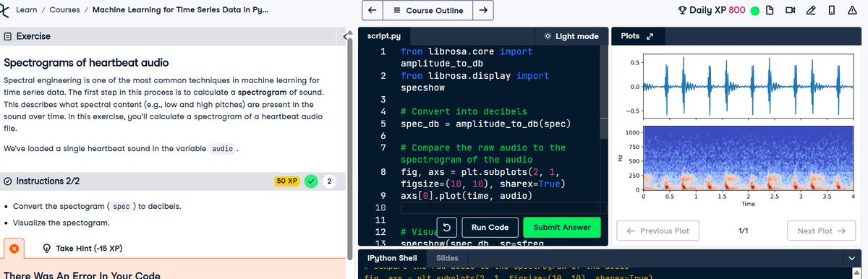Image resolution: width=868 pixels, height=279 pixels.
Task: Click the pencil notes icon in header
Action: (x=811, y=11)
